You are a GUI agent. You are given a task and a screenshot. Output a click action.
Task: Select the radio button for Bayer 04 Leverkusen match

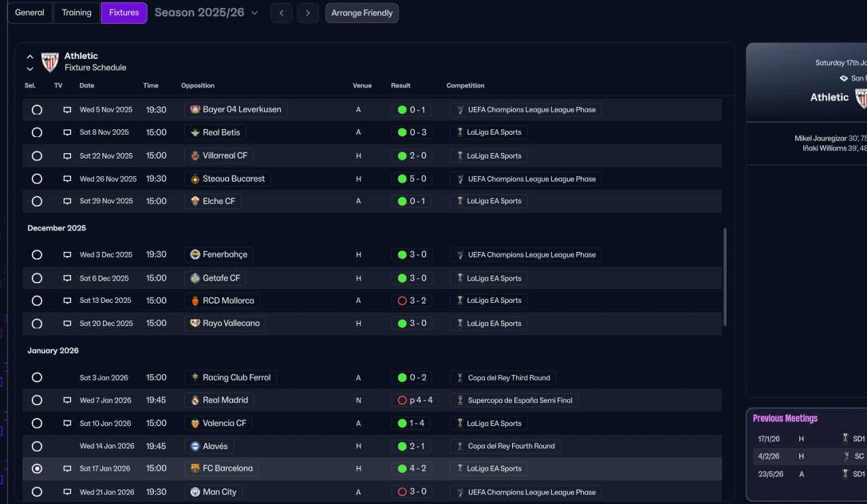coord(37,110)
